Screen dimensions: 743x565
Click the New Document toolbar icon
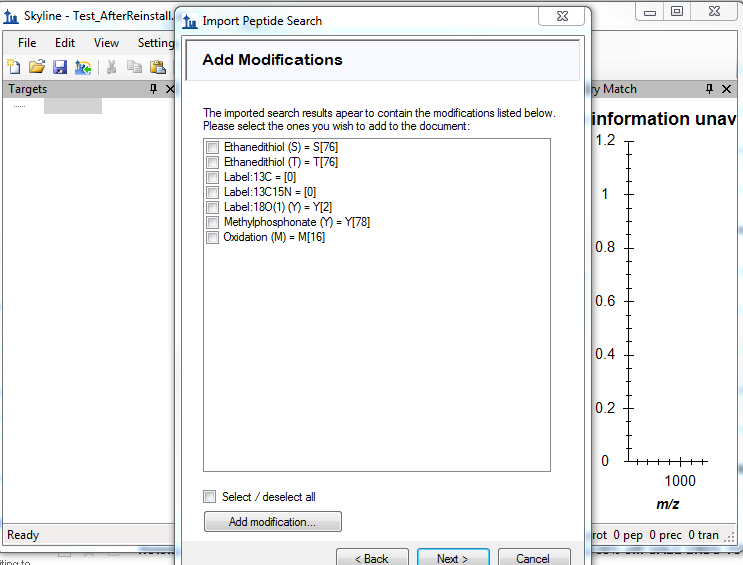pyautogui.click(x=14, y=67)
